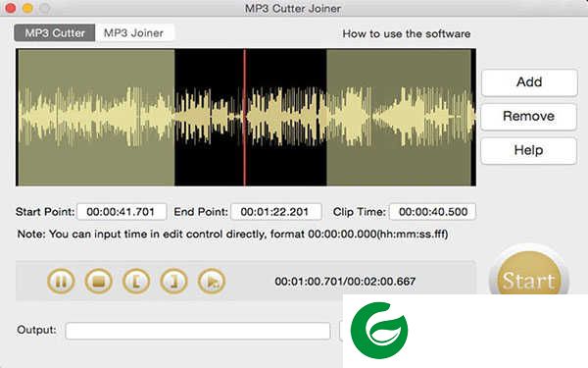Open the How to use the software link
588x368 pixels.
[x=406, y=33]
